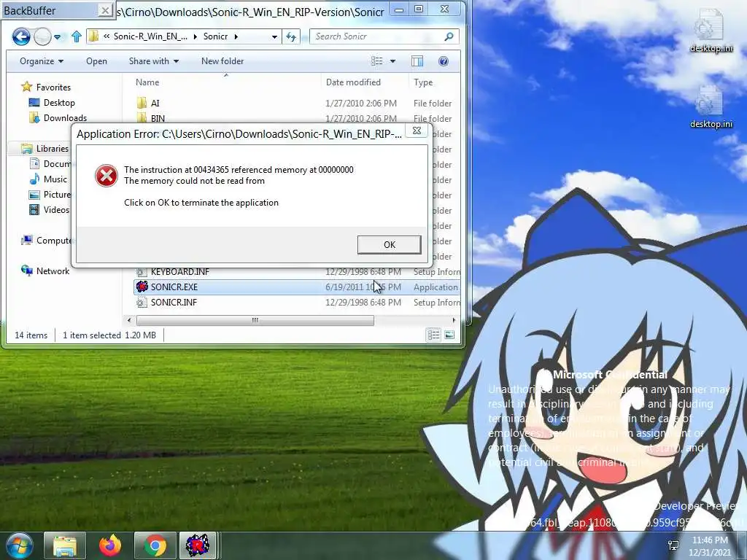
Task: Close the Application Error dialog
Action: (x=417, y=131)
